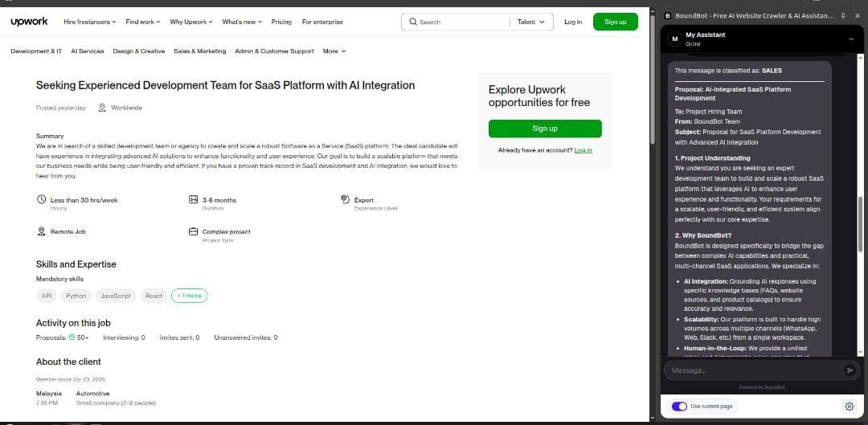Click the Posted yesterday text
The image size is (868, 425).
(61, 108)
